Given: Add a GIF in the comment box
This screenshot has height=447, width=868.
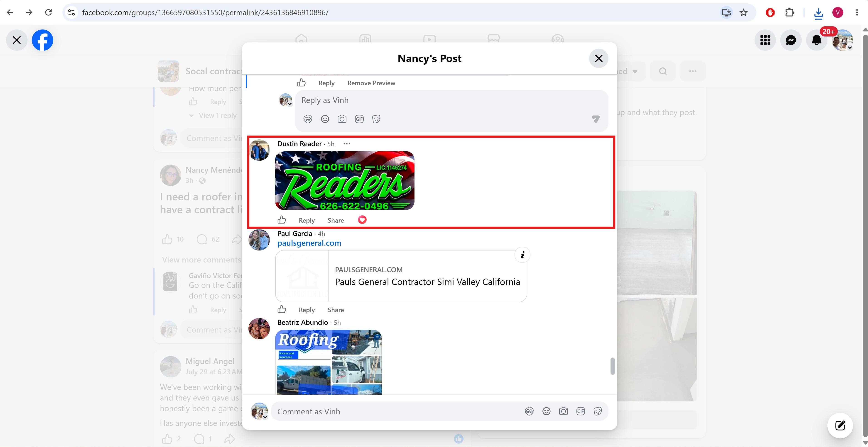Looking at the screenshot, I should (x=581, y=411).
